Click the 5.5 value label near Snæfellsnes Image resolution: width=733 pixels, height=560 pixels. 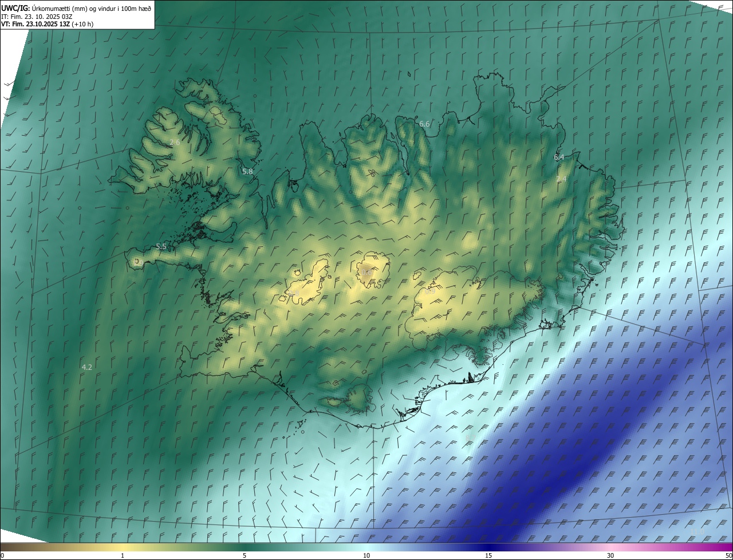click(x=161, y=246)
